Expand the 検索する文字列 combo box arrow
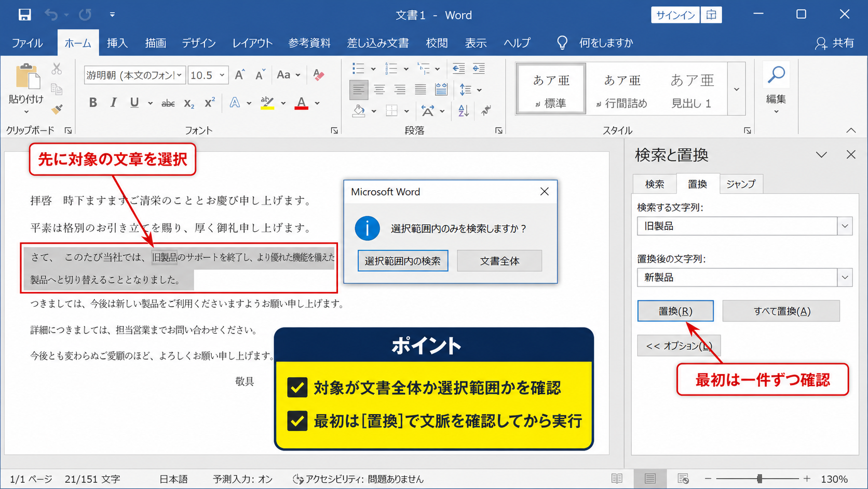This screenshot has height=489, width=868. point(845,226)
